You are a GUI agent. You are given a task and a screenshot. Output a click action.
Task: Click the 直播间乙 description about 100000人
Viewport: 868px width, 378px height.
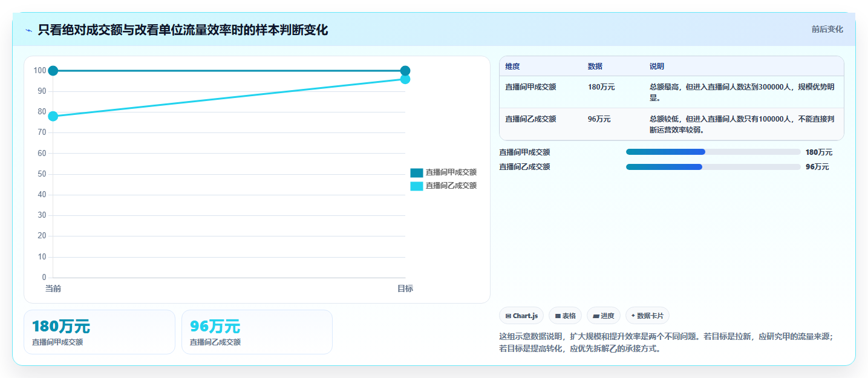(x=742, y=125)
